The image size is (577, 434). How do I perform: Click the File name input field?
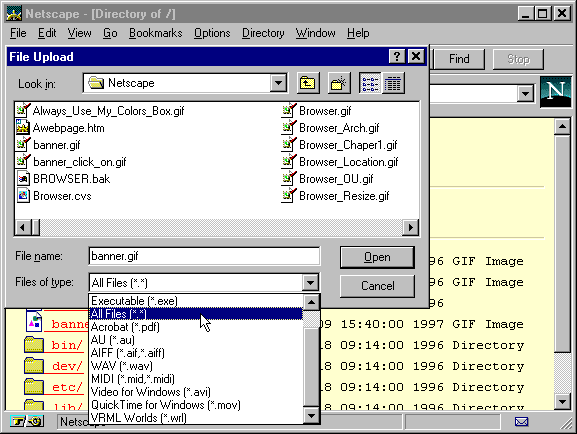204,256
